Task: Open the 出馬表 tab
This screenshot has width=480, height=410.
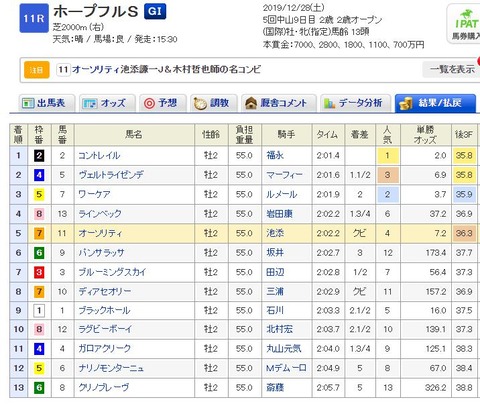Action: click(x=47, y=103)
